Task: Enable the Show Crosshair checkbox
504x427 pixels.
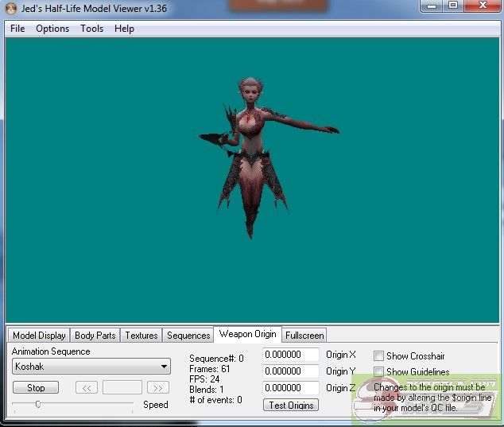Action: [x=379, y=356]
